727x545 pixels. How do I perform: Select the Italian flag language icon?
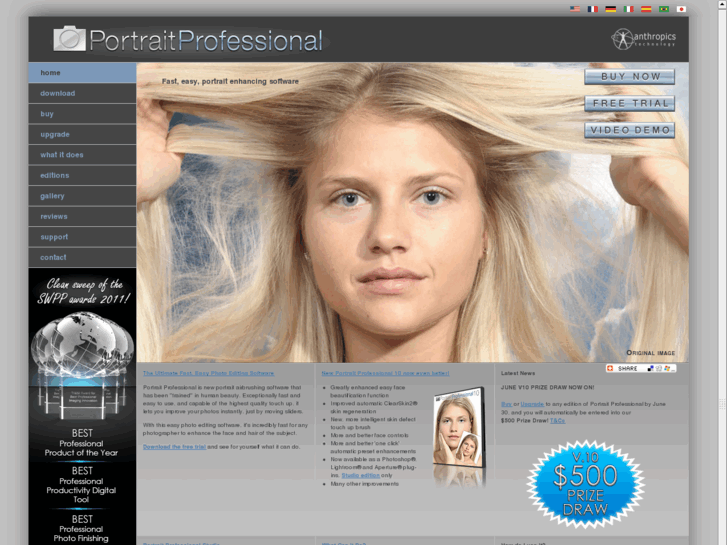[x=628, y=9]
